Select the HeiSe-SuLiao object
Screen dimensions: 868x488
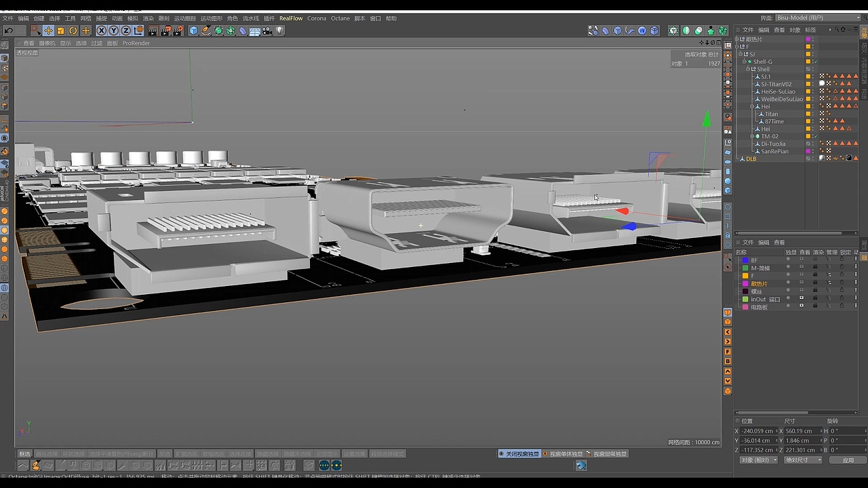[778, 91]
